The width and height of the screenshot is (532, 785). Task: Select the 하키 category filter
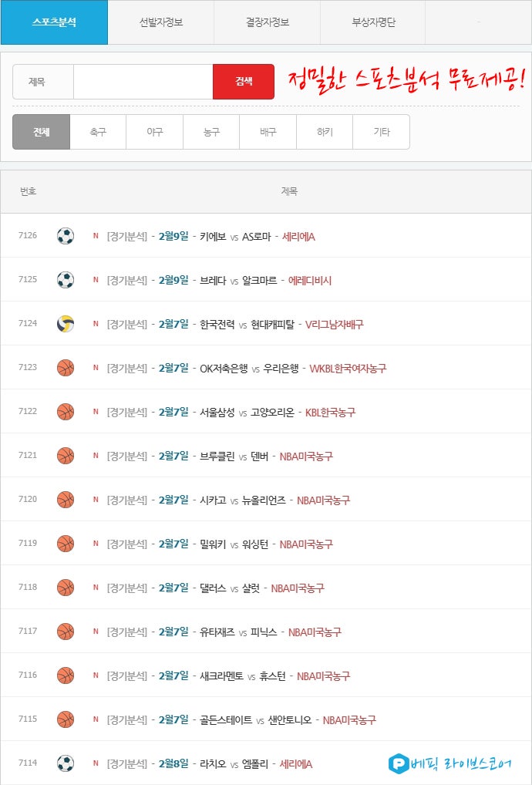pyautogui.click(x=325, y=132)
